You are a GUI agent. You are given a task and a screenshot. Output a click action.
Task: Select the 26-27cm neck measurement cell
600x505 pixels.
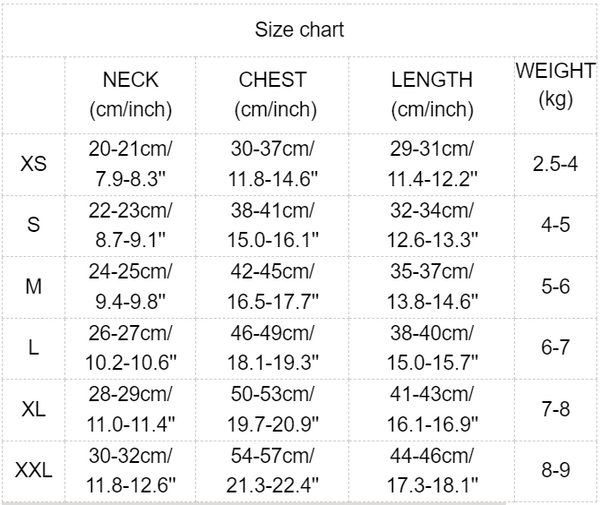pyautogui.click(x=131, y=348)
